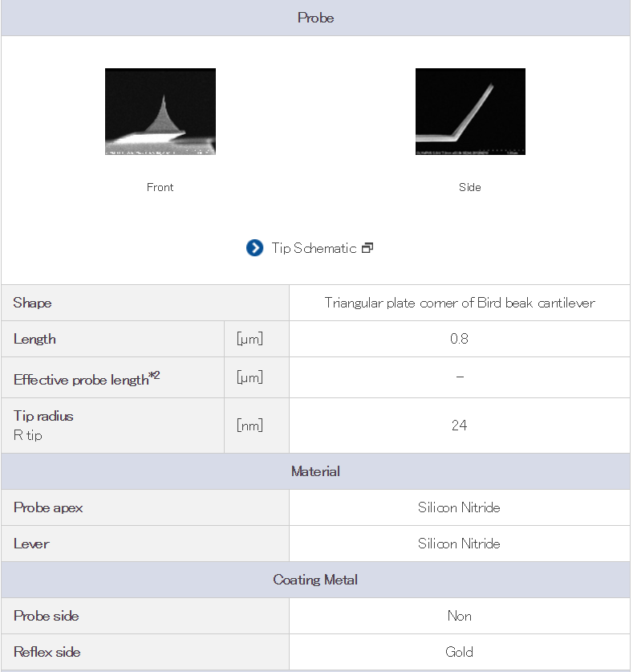The image size is (633, 672).
Task: Click the Material section header
Action: tap(316, 471)
